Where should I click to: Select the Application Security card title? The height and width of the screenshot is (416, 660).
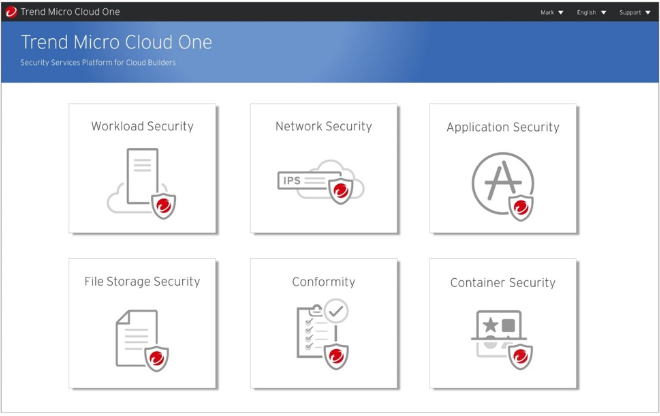pos(503,127)
